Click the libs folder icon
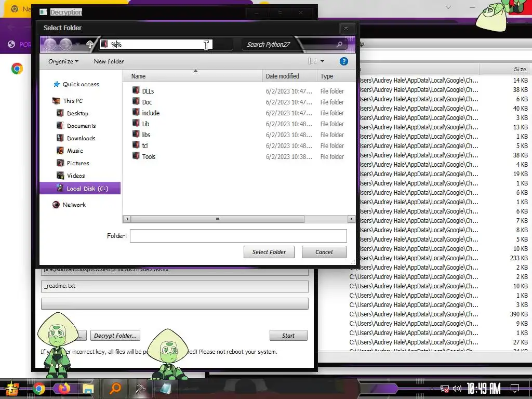 (x=136, y=134)
